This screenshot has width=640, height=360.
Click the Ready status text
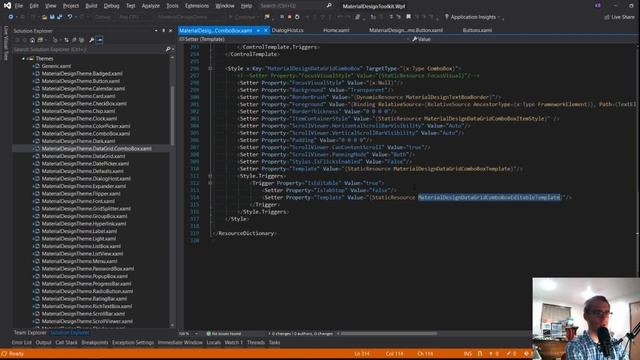click(16, 354)
